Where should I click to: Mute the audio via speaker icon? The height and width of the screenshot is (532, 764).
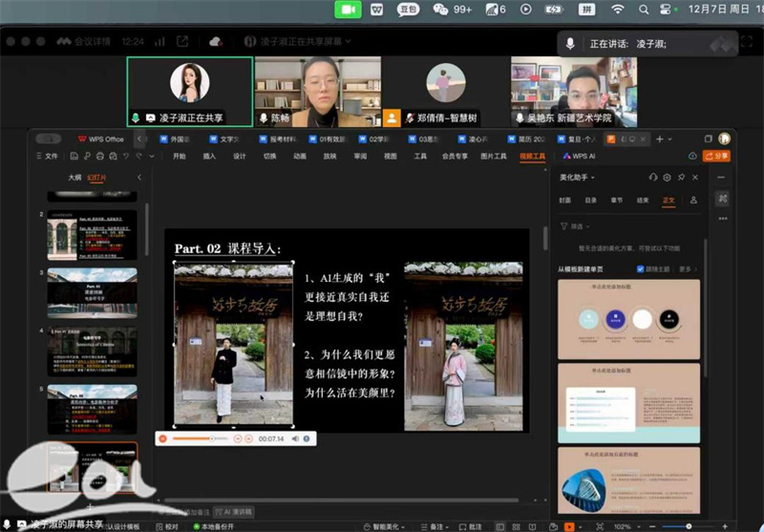[295, 438]
